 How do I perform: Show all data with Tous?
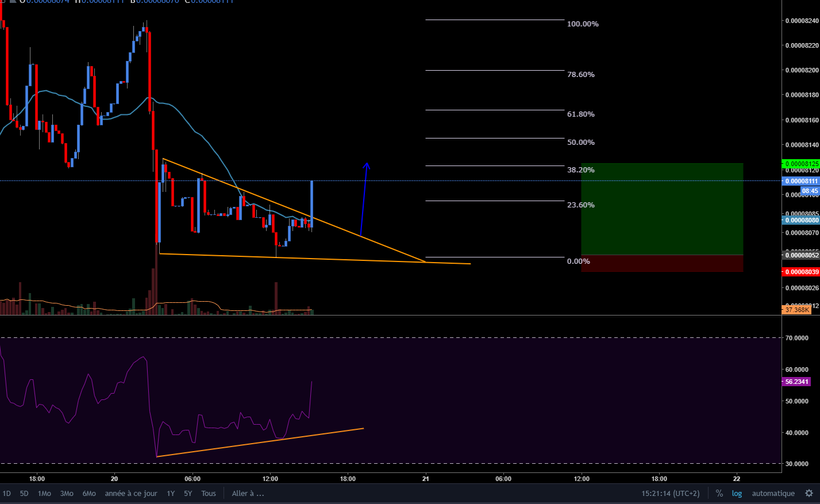point(209,493)
